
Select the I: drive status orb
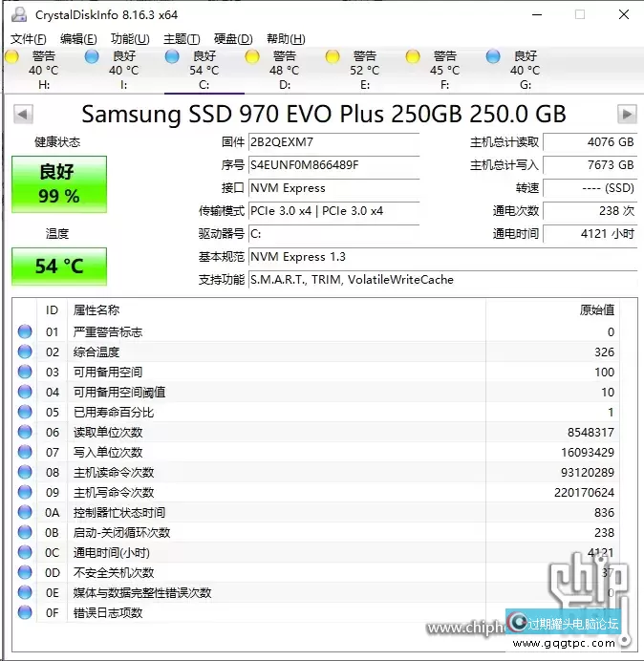(92, 57)
